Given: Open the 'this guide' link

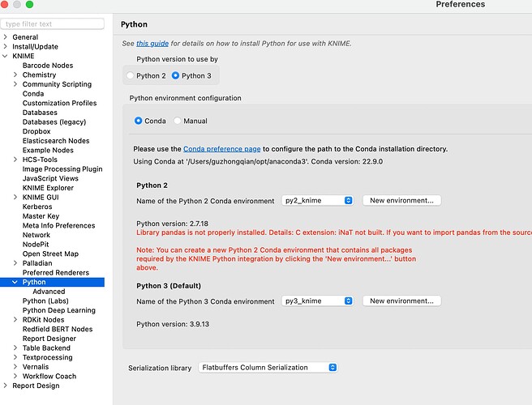Looking at the screenshot, I should point(152,43).
